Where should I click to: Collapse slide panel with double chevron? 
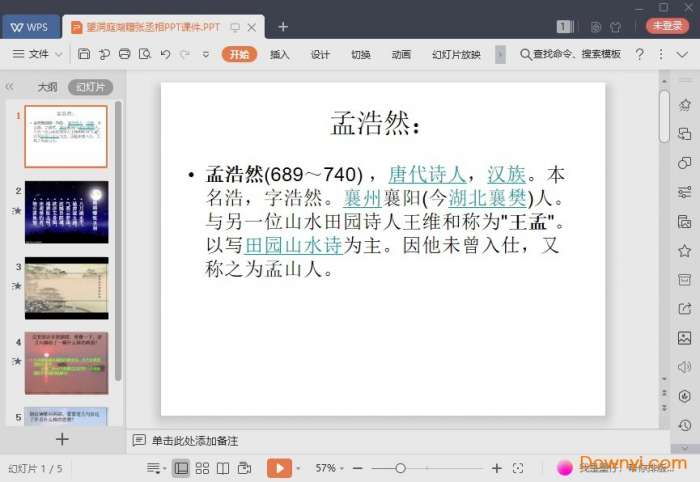coord(9,87)
